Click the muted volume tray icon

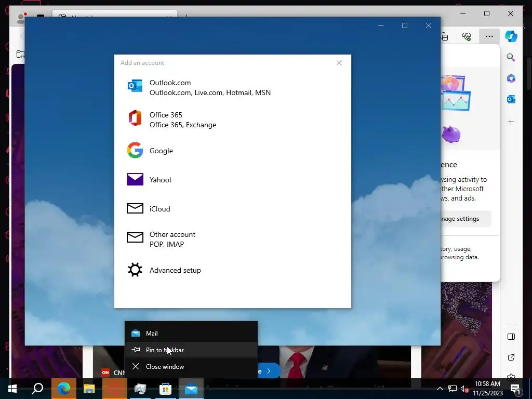click(x=464, y=389)
